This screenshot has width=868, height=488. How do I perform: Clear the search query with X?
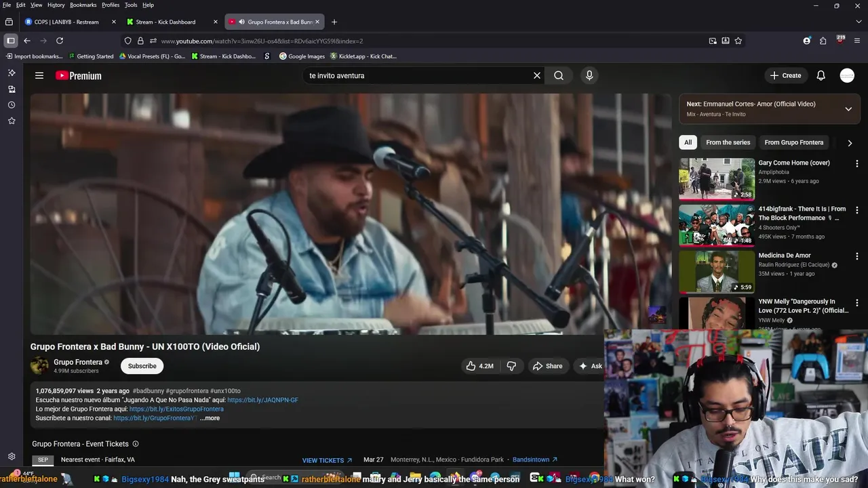(x=537, y=75)
